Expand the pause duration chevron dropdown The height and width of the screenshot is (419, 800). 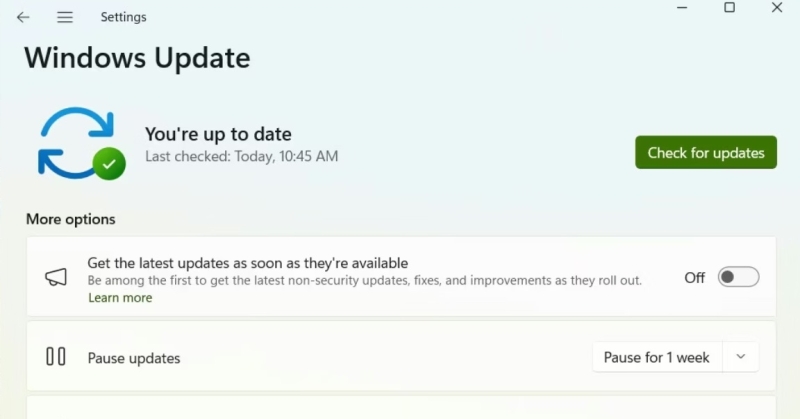point(740,357)
